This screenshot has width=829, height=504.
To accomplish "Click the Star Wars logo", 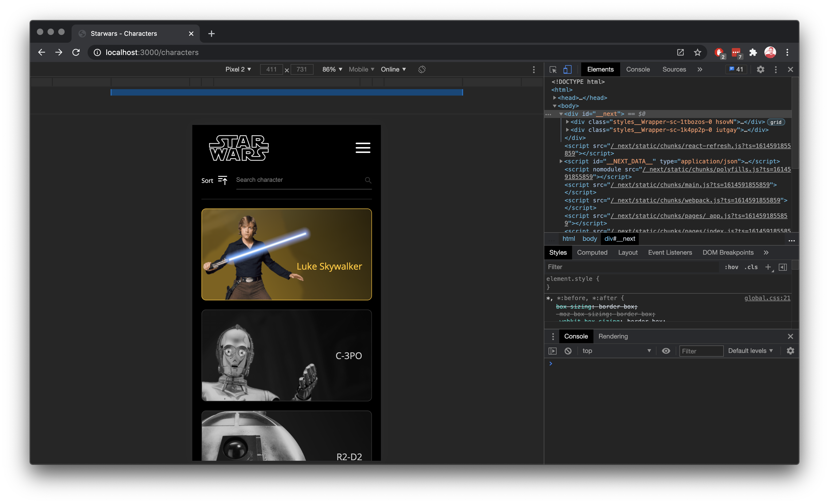I will [239, 148].
